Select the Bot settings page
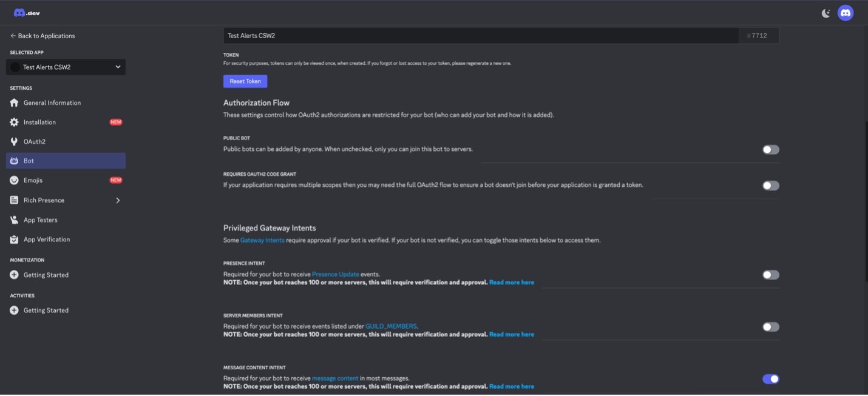The height and width of the screenshot is (396, 868). pyautogui.click(x=66, y=161)
